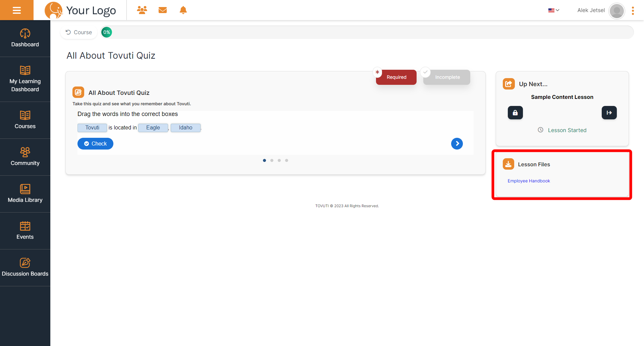Click the Required asterisk icon

coord(377,72)
